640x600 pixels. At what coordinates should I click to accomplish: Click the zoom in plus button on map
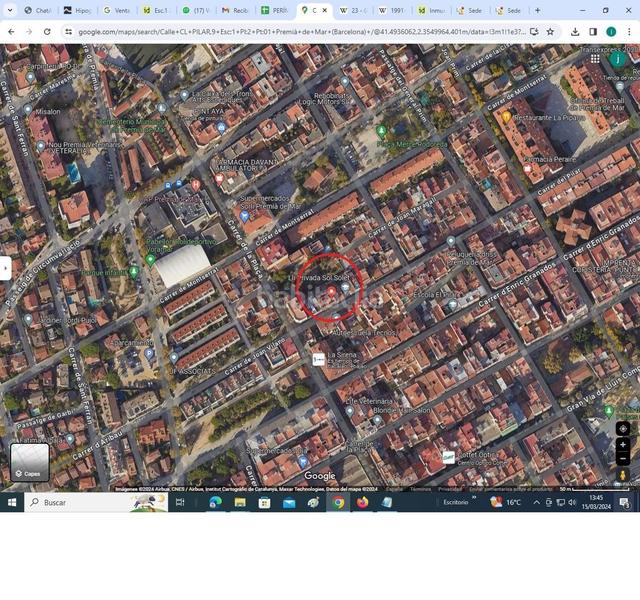623,445
